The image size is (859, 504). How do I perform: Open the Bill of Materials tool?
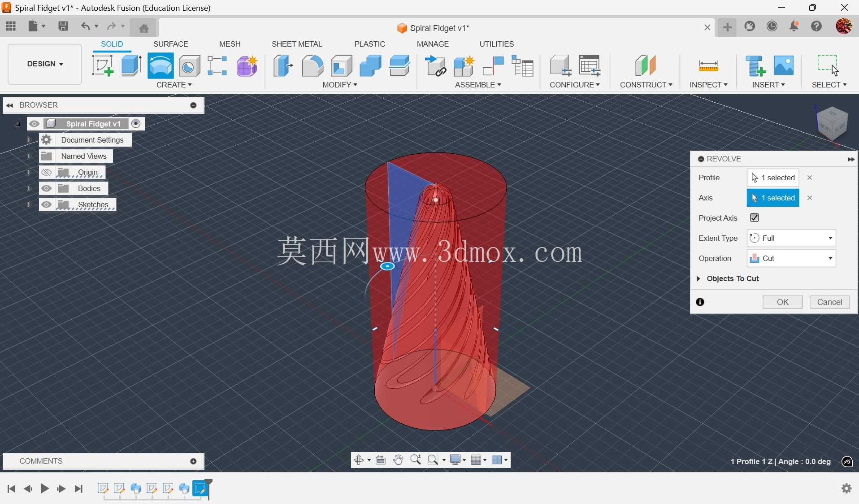pyautogui.click(x=522, y=66)
